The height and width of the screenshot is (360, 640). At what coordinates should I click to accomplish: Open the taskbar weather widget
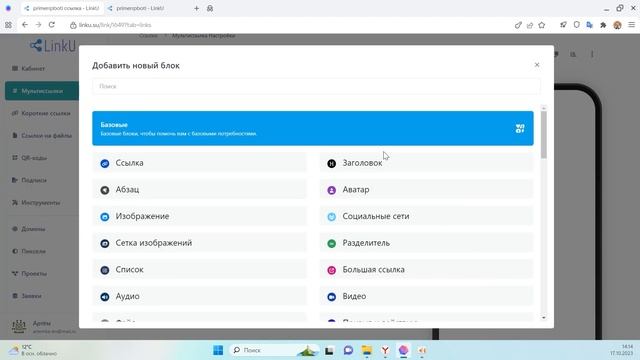point(33,350)
